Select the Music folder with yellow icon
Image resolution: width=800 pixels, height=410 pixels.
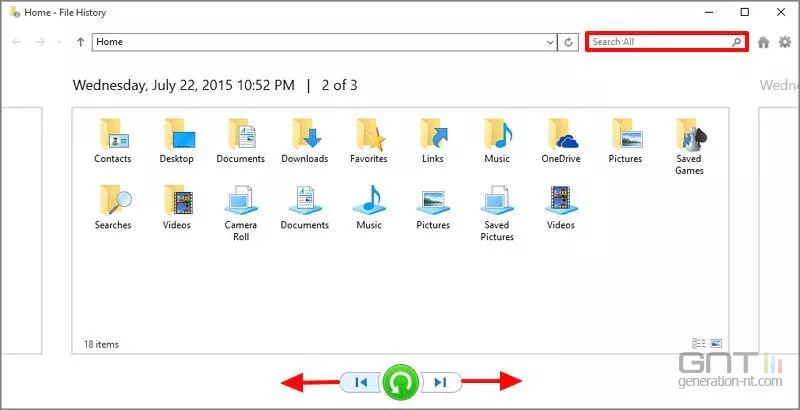click(497, 141)
